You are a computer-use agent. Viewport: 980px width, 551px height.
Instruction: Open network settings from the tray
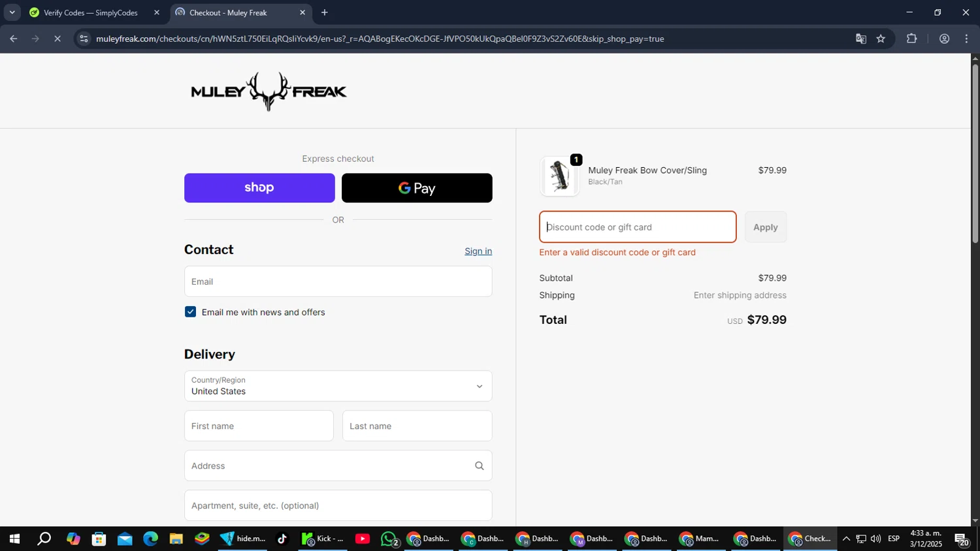pos(861,539)
